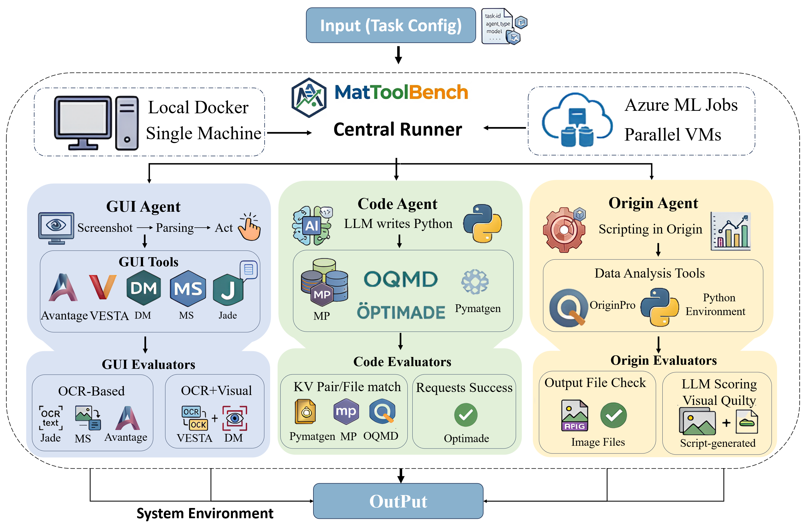This screenshot has height=532, width=806.
Task: Click the AI brain chip icon
Action: [x=312, y=225]
